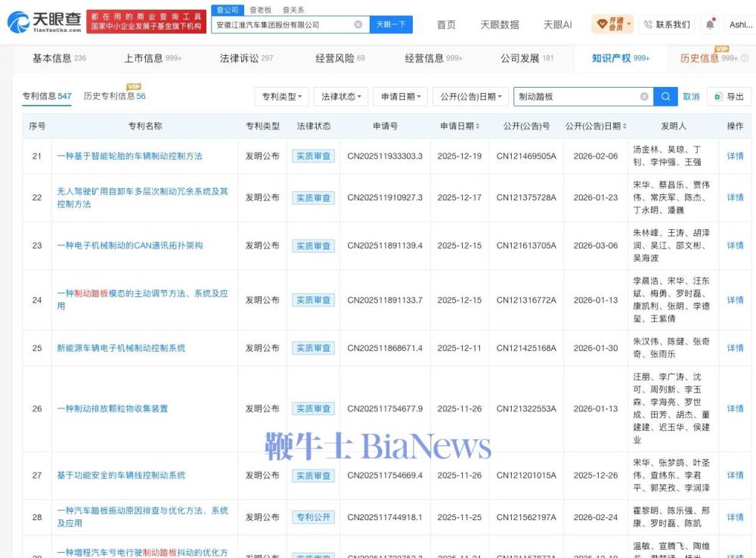Switch to 查公司 search tab

click(227, 10)
